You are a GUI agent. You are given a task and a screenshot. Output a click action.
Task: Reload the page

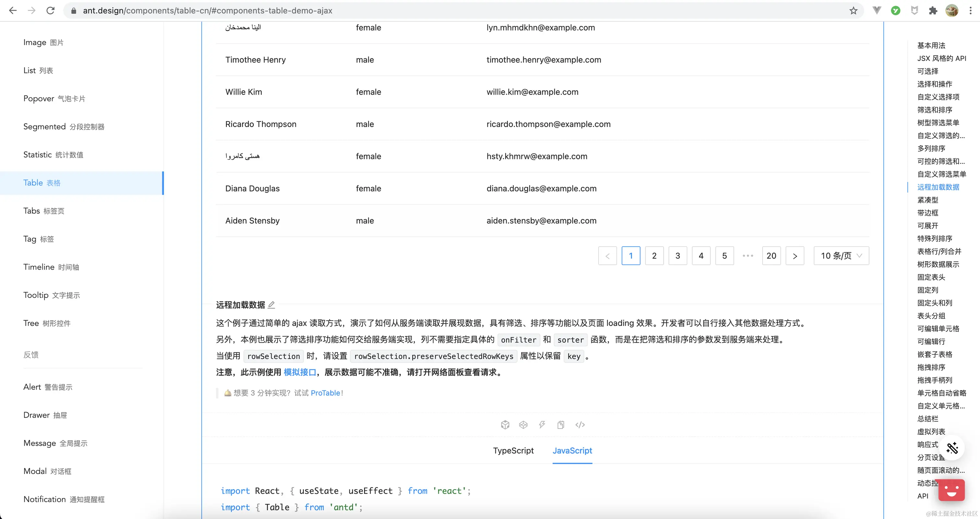click(50, 11)
